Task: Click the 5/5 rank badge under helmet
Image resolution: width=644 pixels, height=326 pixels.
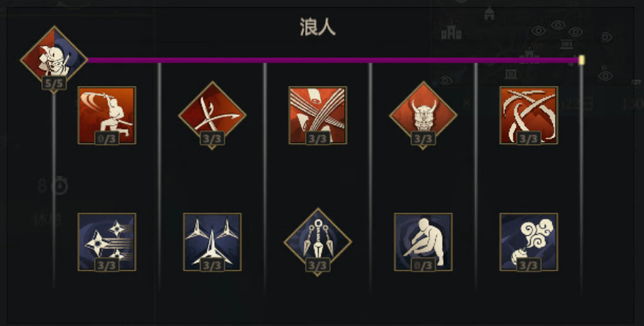Action: [x=54, y=84]
